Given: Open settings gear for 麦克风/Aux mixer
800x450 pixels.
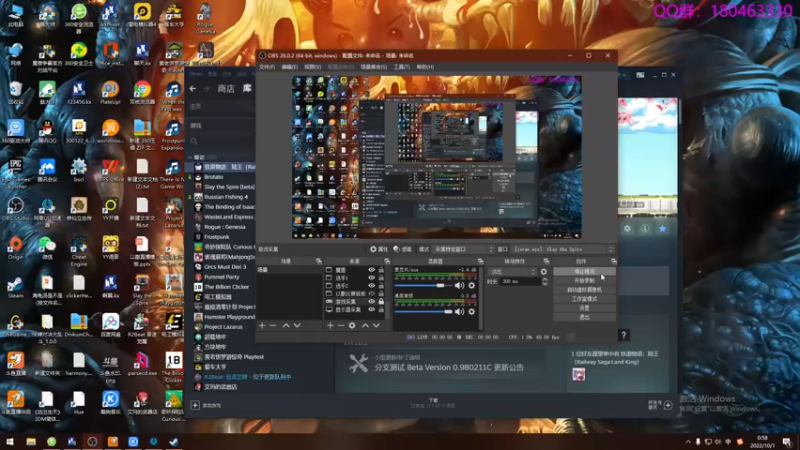Looking at the screenshot, I should 471,286.
